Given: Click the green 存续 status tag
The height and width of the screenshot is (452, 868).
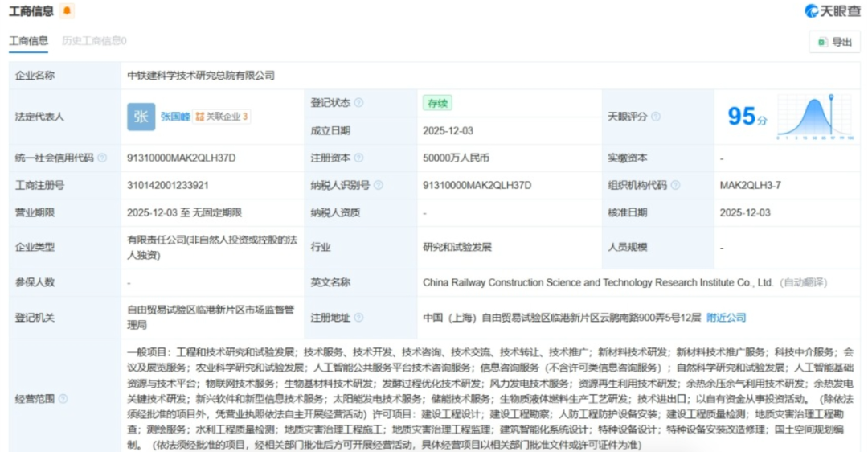Looking at the screenshot, I should coord(437,103).
